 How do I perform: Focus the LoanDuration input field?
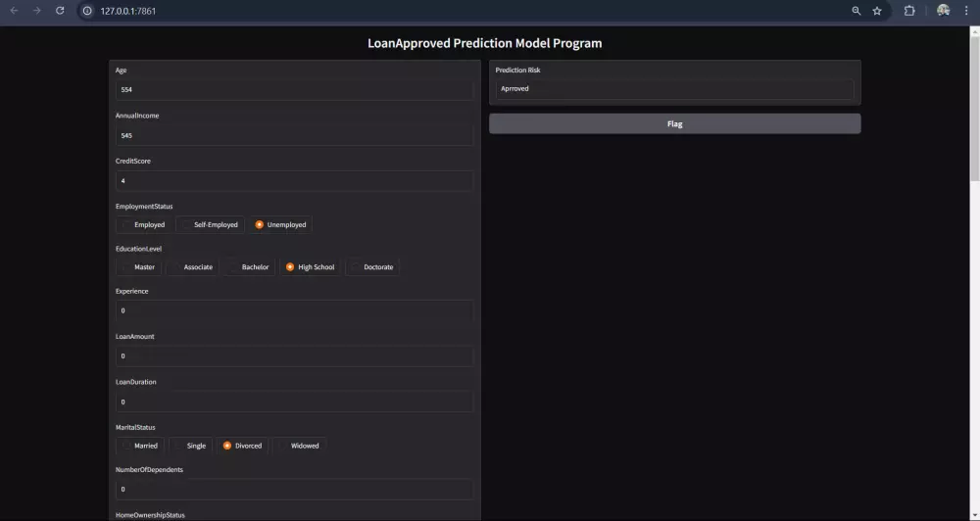(294, 402)
